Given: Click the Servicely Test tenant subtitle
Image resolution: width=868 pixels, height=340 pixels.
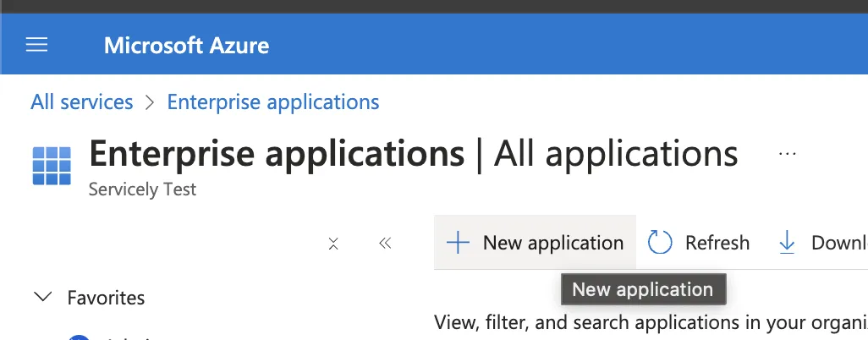Looking at the screenshot, I should pos(142,189).
